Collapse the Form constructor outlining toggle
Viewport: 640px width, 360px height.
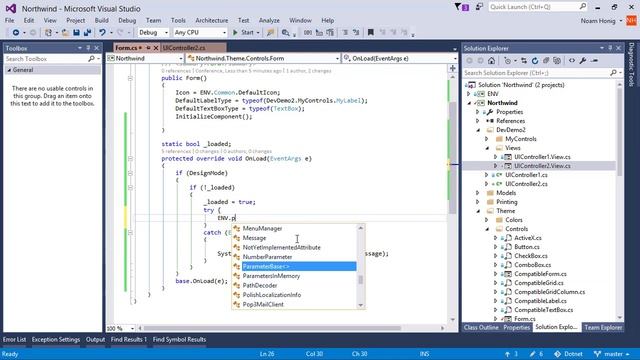pos(130,78)
